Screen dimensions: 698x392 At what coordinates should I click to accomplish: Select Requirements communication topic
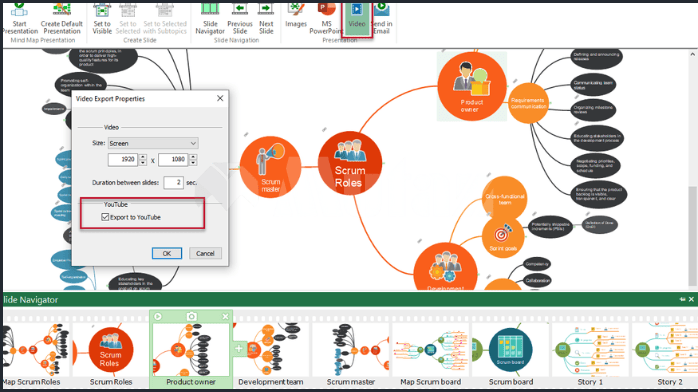coord(528,103)
